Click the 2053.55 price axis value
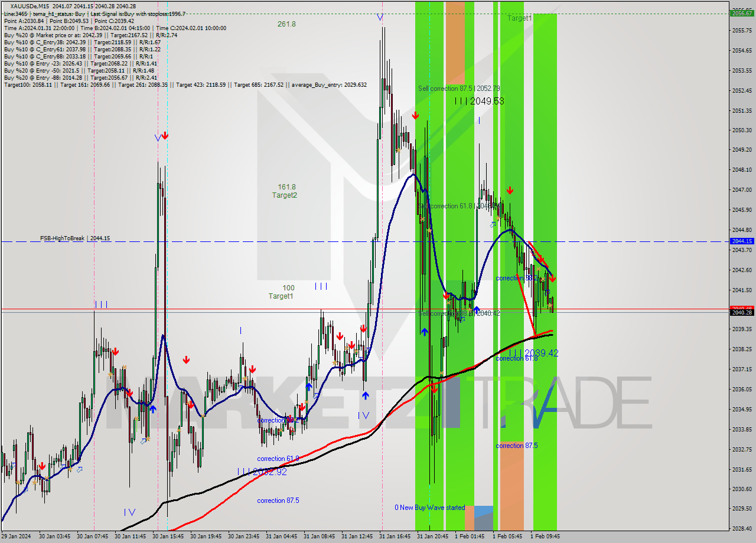Image resolution: width=756 pixels, height=543 pixels. (742, 70)
